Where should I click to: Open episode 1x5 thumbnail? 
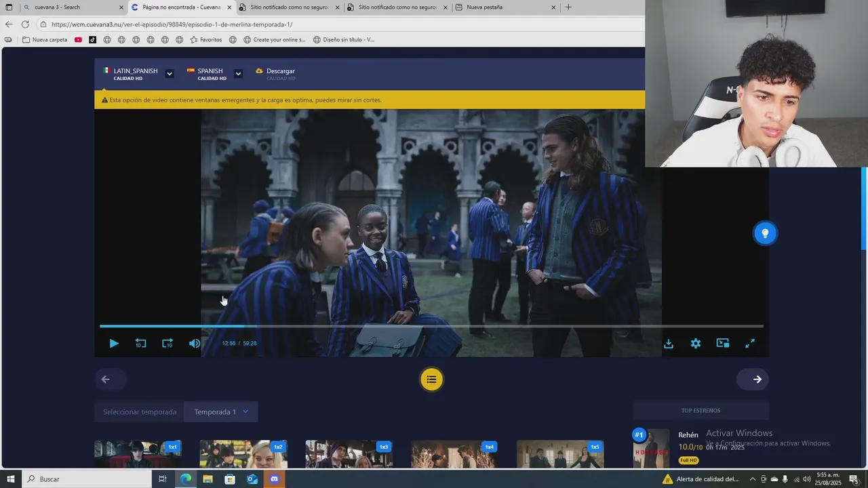click(x=560, y=454)
